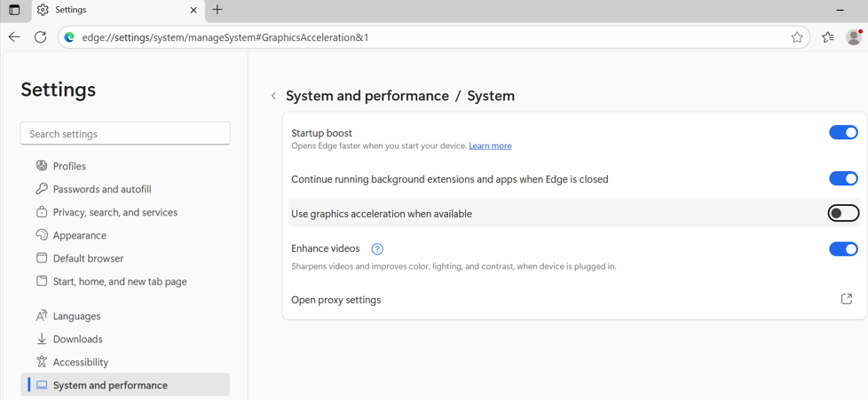The image size is (868, 400).
Task: Close the Settings tab
Action: pos(193,10)
